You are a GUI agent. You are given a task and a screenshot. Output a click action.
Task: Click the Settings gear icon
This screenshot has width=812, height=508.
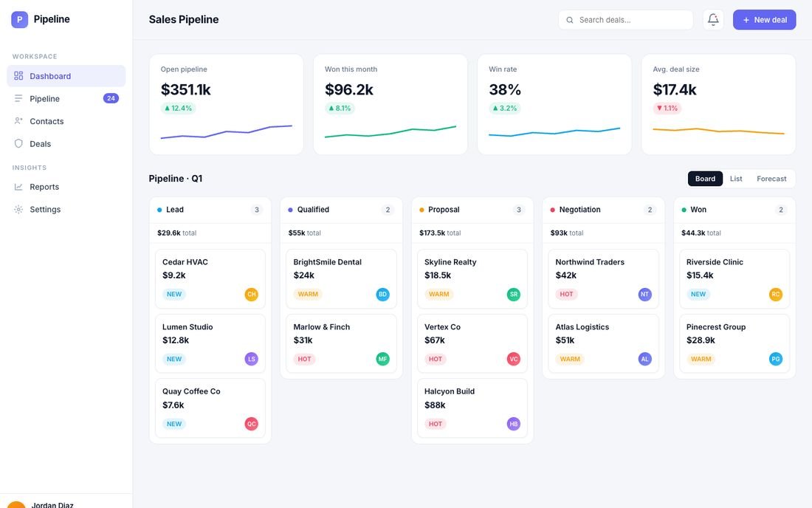click(18, 209)
